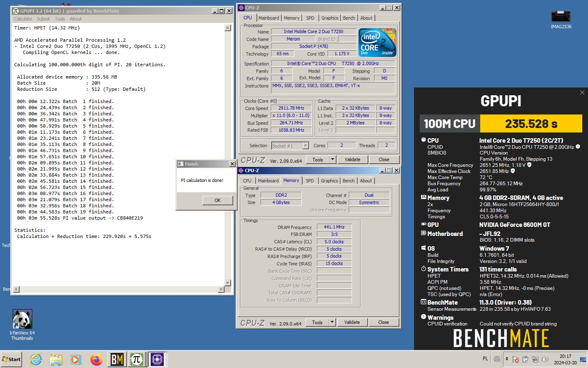Screen dimensions: 588x368
Task: Click Validate in upper CPU-Z window
Action: coord(352,159)
